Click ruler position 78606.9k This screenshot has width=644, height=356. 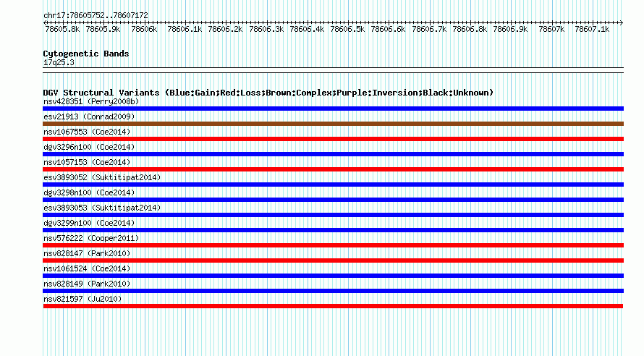(x=510, y=29)
